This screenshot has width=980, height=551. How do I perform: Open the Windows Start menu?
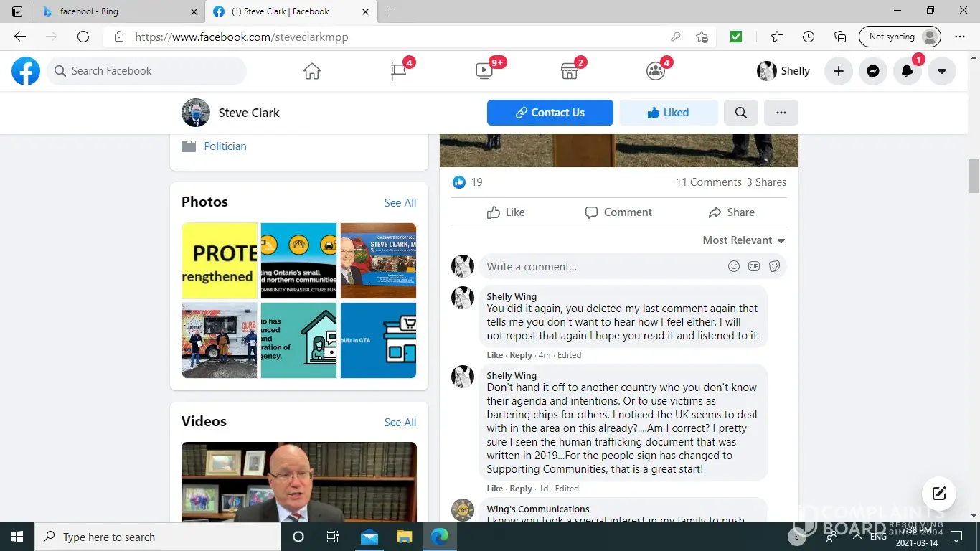click(x=17, y=537)
